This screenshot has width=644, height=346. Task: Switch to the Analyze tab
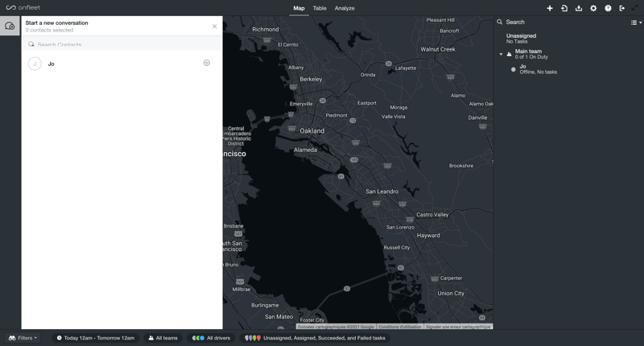(x=345, y=8)
